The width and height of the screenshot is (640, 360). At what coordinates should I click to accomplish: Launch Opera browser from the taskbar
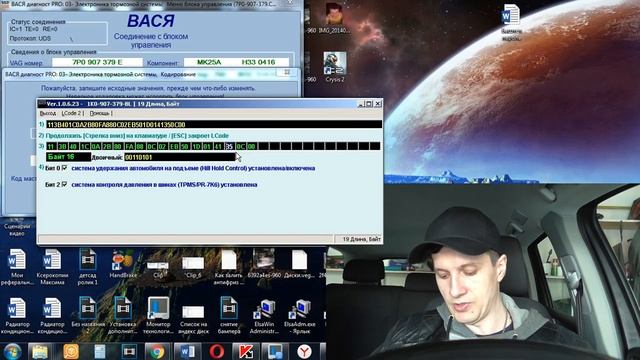point(217,351)
